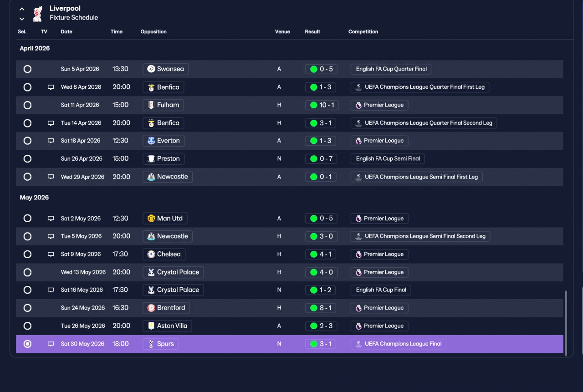The image size is (583, 392).
Task: Select the Man Utd fixture radio button
Action: (27, 219)
